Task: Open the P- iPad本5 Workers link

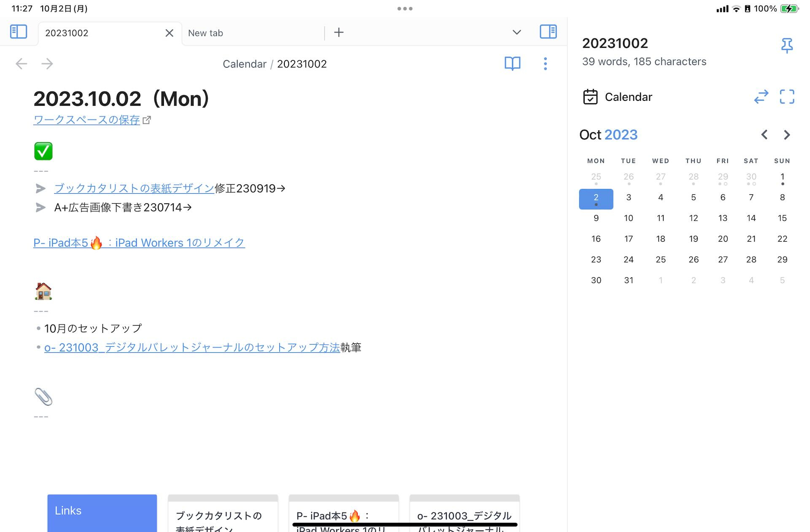Action: [139, 243]
